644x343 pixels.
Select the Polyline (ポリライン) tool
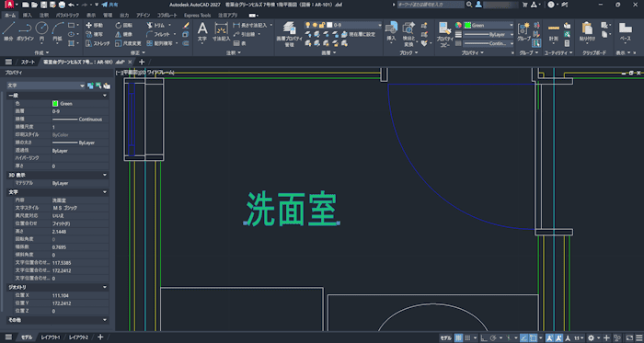(x=25, y=31)
